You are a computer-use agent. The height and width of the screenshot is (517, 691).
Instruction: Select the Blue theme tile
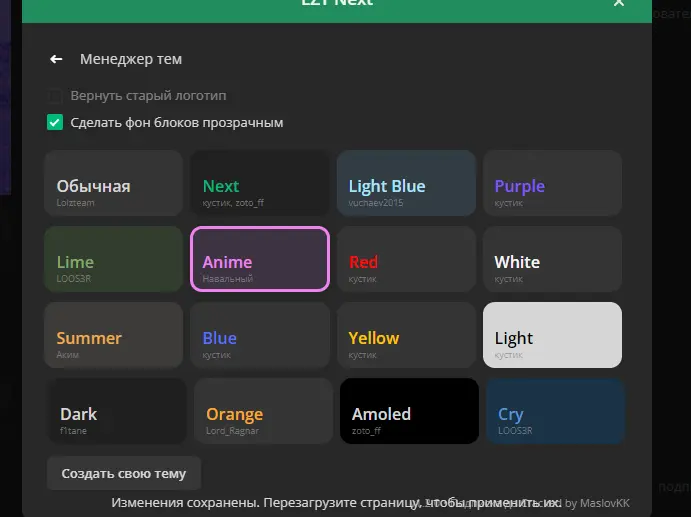tap(260, 335)
